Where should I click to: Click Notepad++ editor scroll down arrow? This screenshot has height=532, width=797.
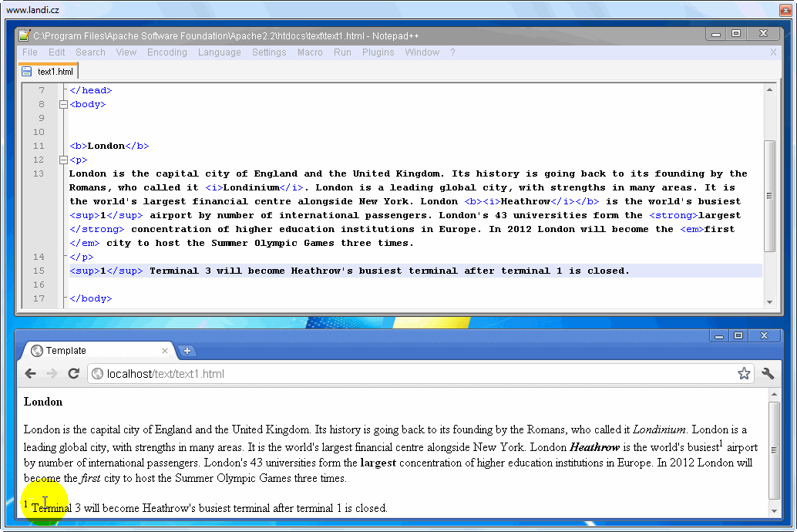click(x=769, y=302)
